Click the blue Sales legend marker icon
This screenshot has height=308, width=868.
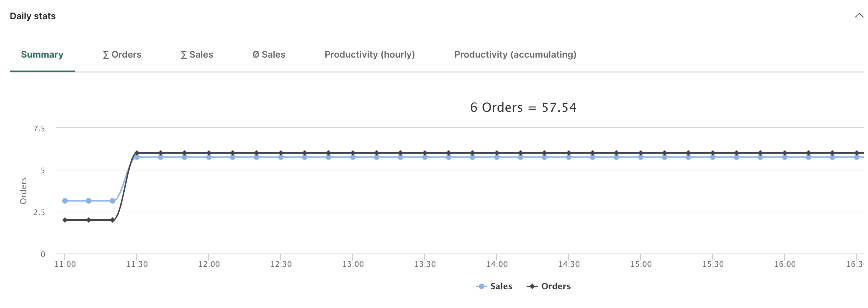click(481, 286)
